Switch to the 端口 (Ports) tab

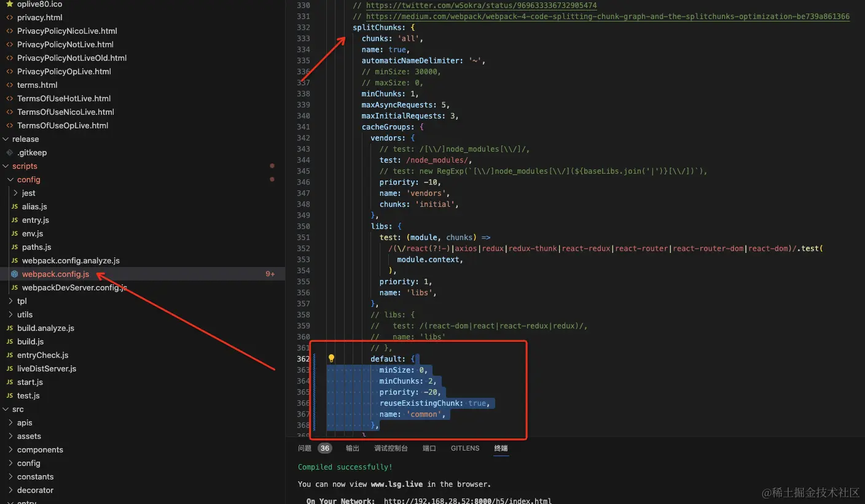coord(429,448)
